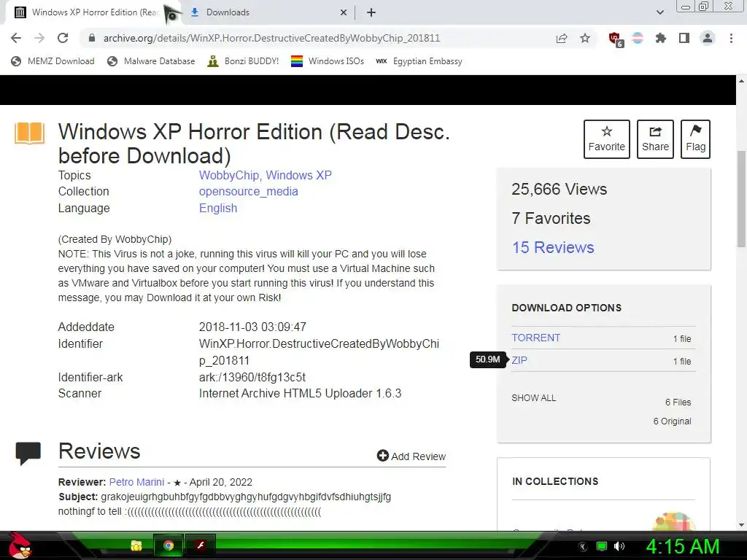Screen dimensions: 747x560
Task: Click the plus icon beside Add Review
Action: [x=382, y=456]
